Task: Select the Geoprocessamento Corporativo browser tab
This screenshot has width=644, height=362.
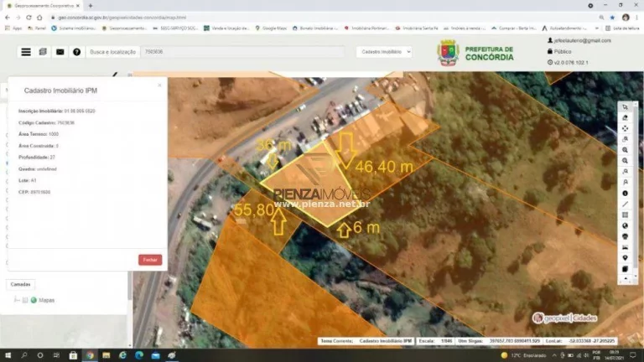Action: [x=43, y=6]
